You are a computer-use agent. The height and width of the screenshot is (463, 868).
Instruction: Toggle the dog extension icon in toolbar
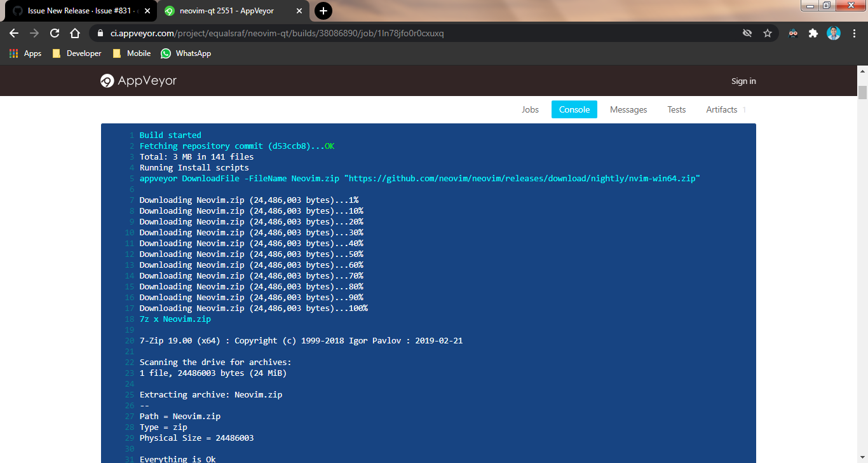(793, 33)
